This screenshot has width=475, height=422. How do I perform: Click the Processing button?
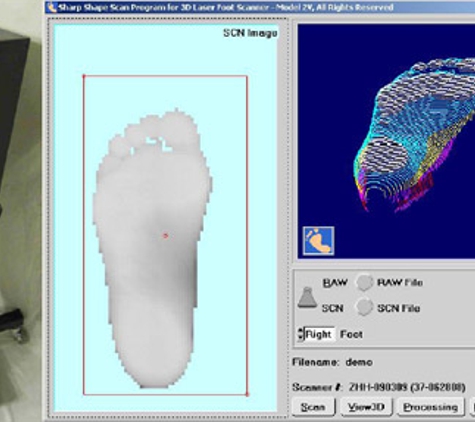430,407
